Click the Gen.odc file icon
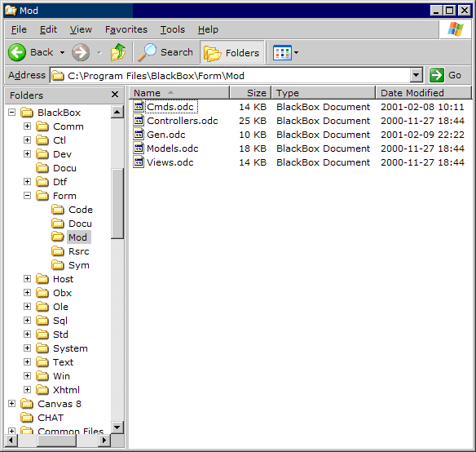476x452 pixels. pyautogui.click(x=139, y=135)
